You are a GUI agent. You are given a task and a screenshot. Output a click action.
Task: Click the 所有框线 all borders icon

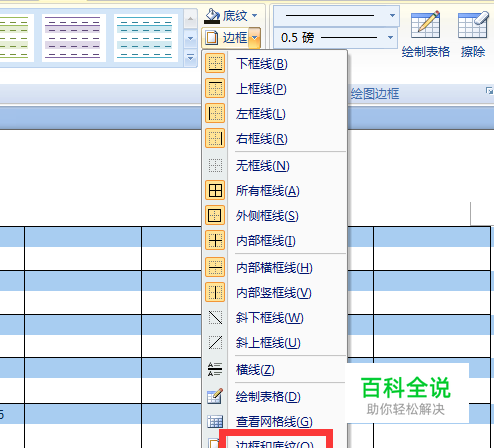[x=215, y=190]
